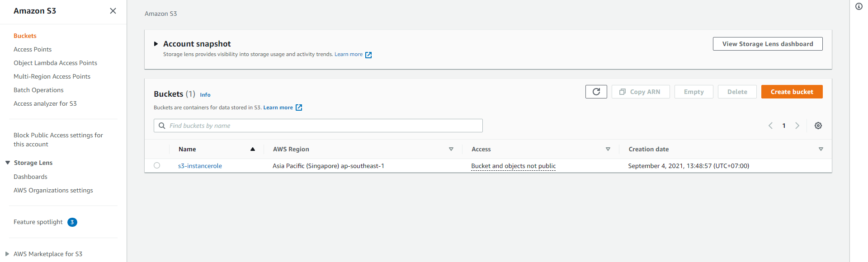Screen dimensions: 868x262
Task: Click the Amazon S3 breadcrumb
Action: [160, 14]
